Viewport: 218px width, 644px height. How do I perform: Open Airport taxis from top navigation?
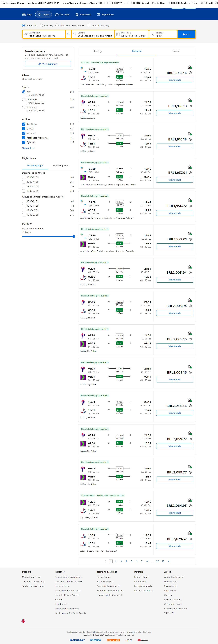105,15
